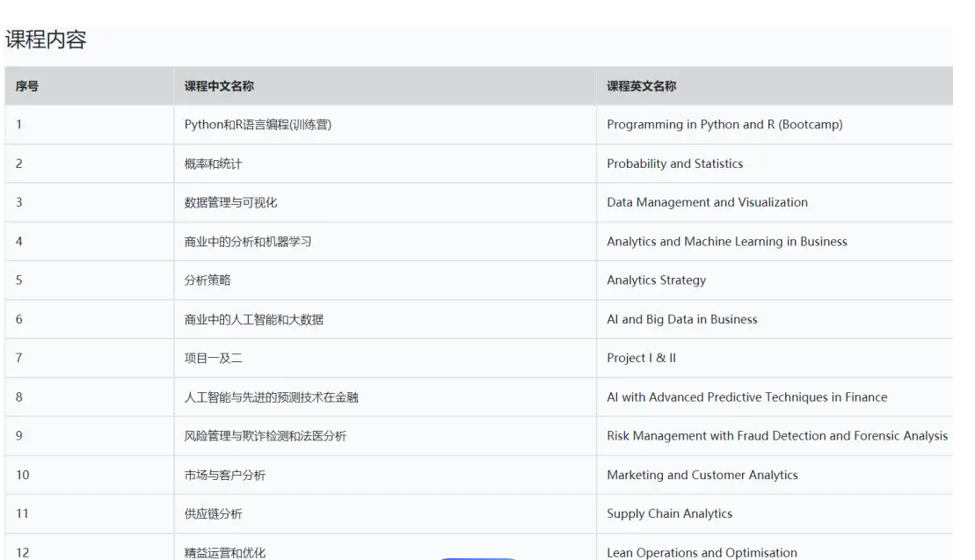Click the 课程内容 heading
This screenshot has width=975, height=560.
tap(46, 40)
